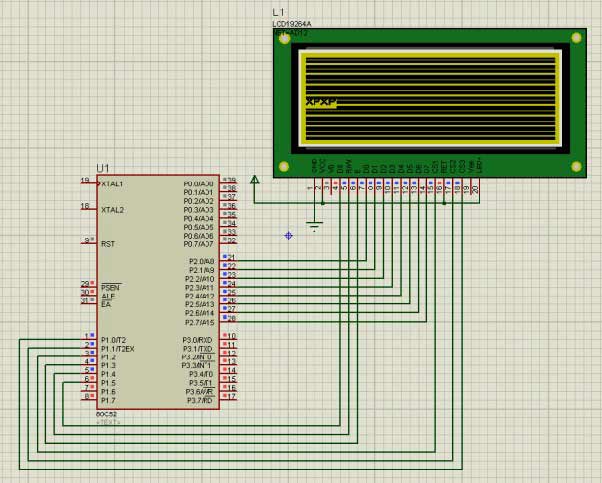The image size is (602, 483).
Task: Click the P2.0/A8 pin 21
Action: pos(228,260)
